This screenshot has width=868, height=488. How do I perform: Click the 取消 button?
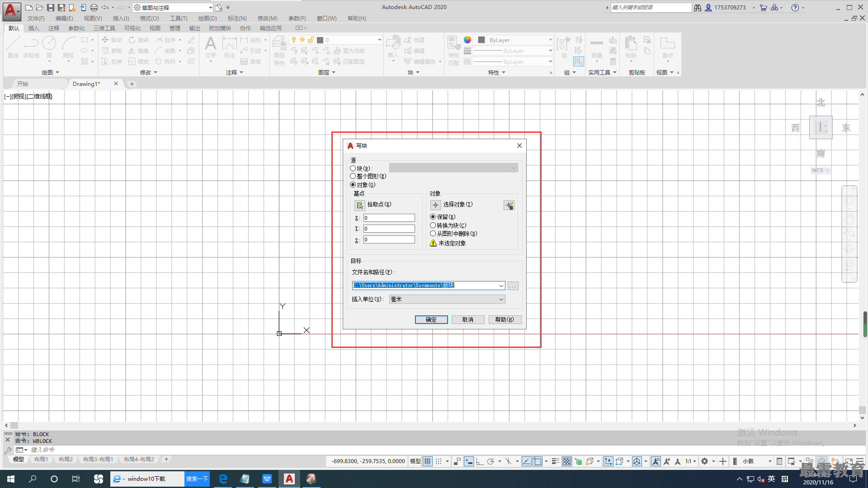[468, 320]
